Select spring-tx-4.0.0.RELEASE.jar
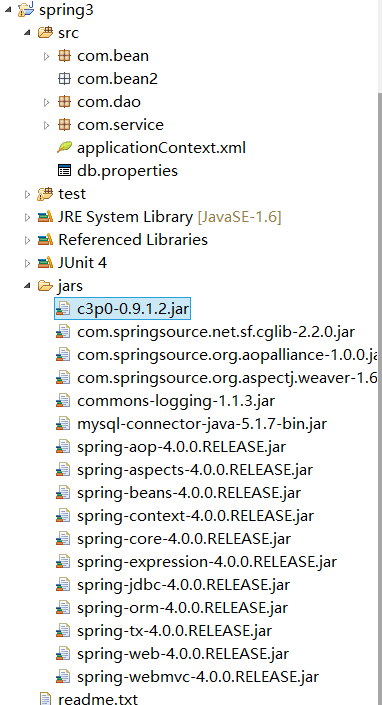This screenshot has width=382, height=705. coord(174,630)
